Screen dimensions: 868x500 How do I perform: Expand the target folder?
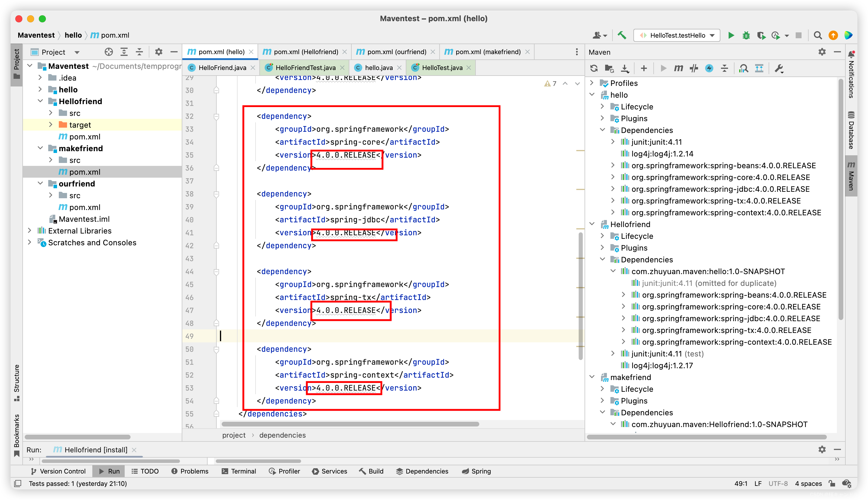pos(51,125)
